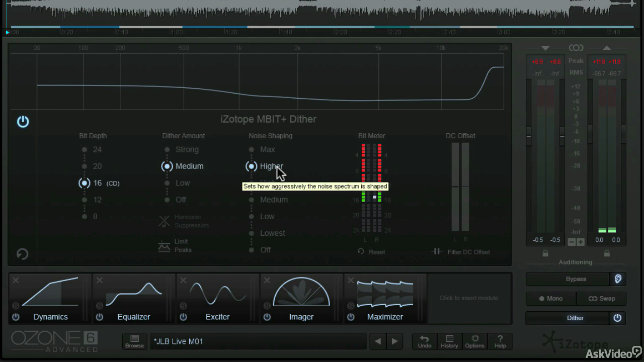Toggle Imager module power

point(267,317)
